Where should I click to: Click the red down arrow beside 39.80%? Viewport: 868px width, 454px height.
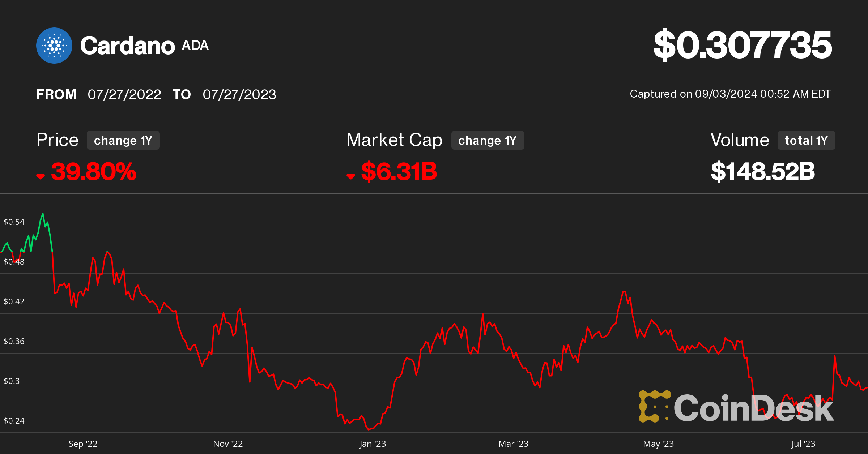click(x=41, y=176)
